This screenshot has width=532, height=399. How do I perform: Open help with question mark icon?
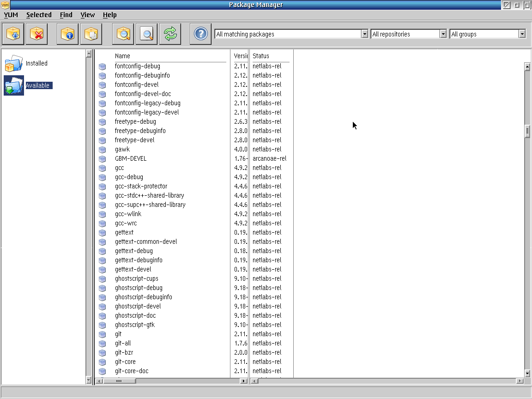coord(200,34)
